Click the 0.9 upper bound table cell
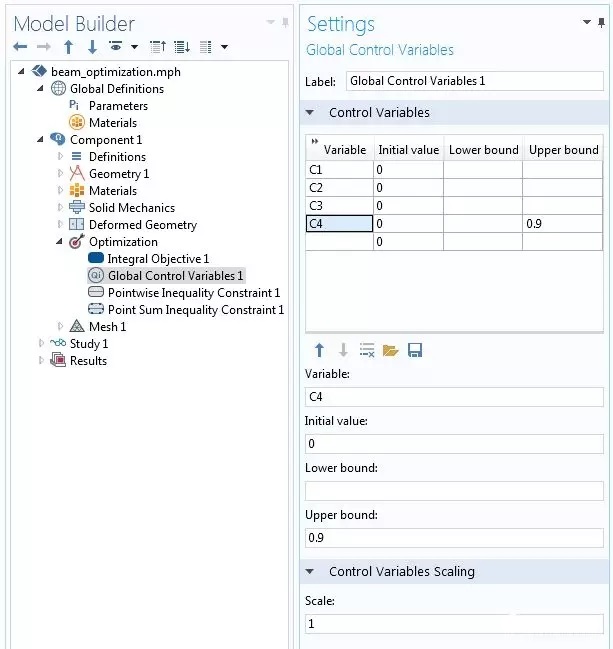 pos(562,224)
